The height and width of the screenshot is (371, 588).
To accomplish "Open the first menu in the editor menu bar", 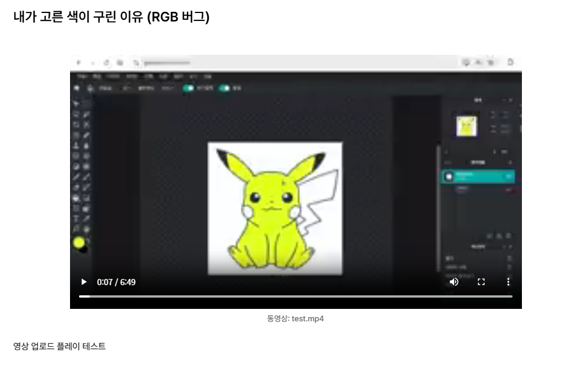I will click(82, 76).
